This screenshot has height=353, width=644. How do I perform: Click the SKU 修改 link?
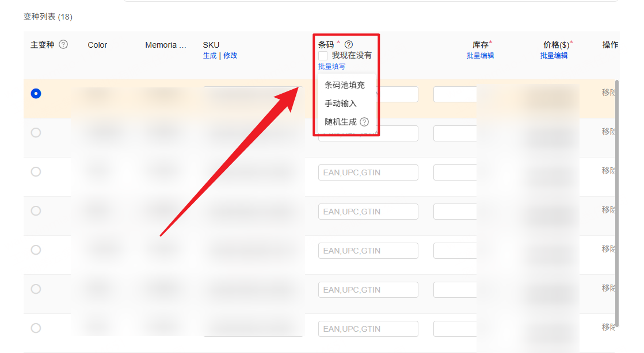[230, 56]
